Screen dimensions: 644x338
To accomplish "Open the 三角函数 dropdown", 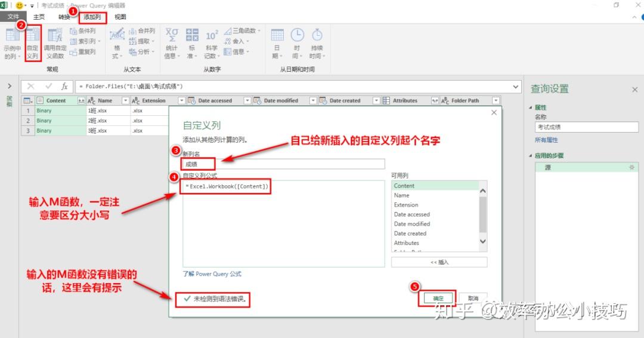I will click(242, 31).
